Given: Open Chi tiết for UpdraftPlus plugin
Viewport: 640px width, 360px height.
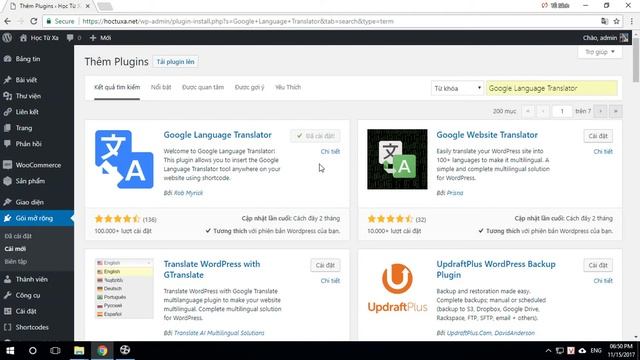Looking at the screenshot, I should click(x=603, y=281).
